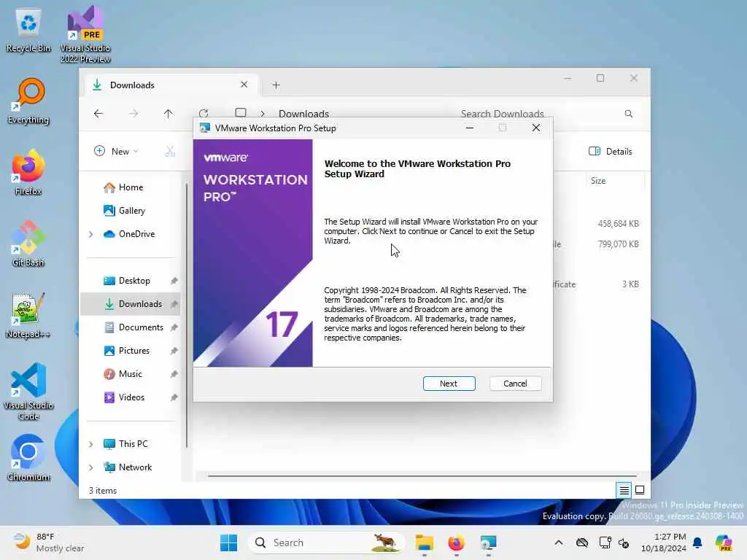Screen dimensions: 747x560
Task: Click the horizontal scrollbar in Explorer
Action: tap(422, 475)
